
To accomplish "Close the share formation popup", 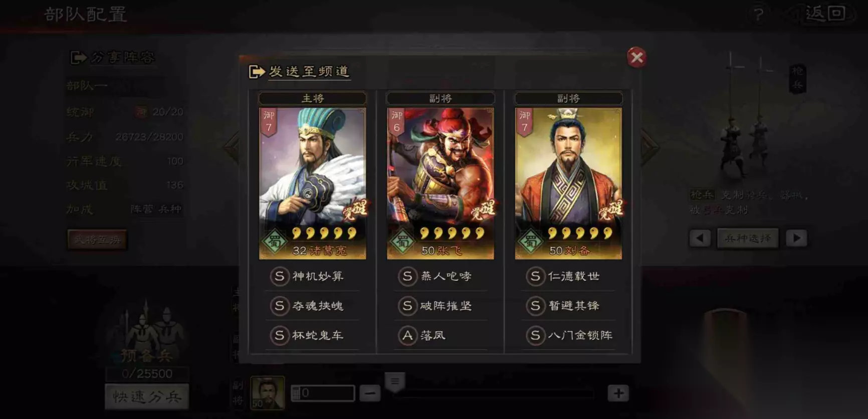I will click(636, 58).
